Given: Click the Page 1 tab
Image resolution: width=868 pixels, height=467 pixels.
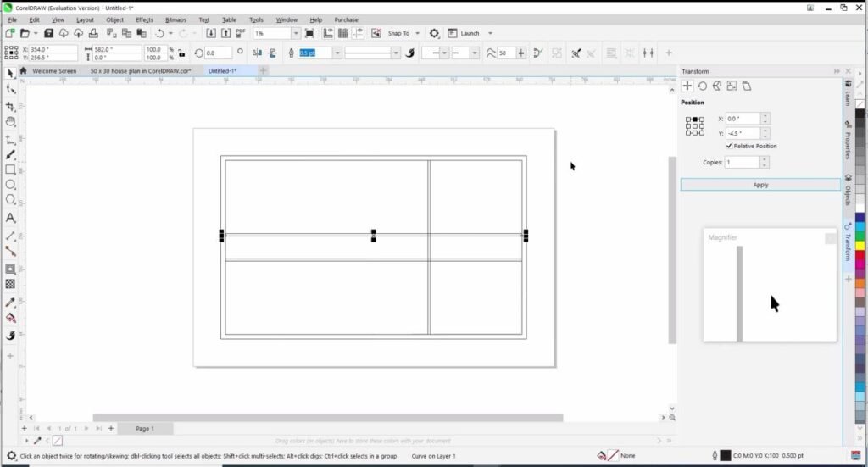Looking at the screenshot, I should point(145,428).
